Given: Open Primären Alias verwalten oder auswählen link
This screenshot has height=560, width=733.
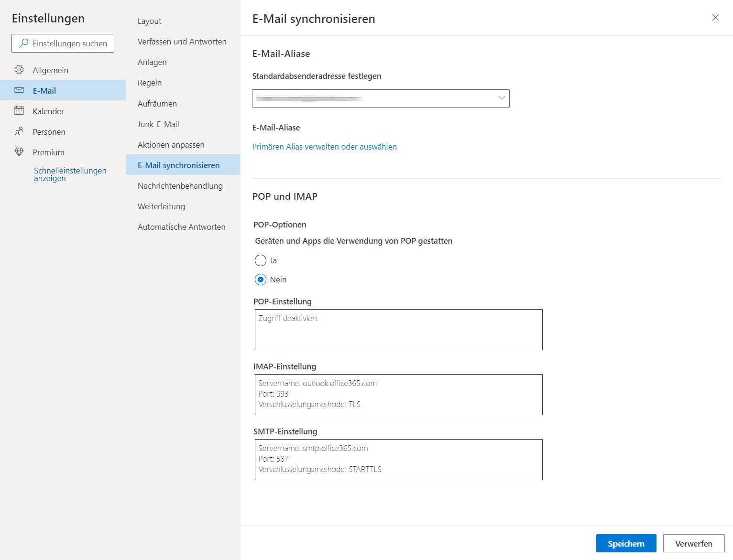Looking at the screenshot, I should [x=324, y=147].
